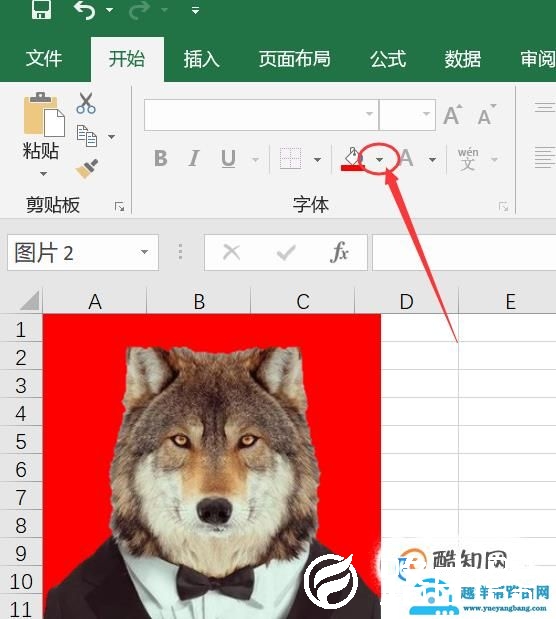Open the font color dropdown arrow
This screenshot has height=619, width=556.
point(432,160)
